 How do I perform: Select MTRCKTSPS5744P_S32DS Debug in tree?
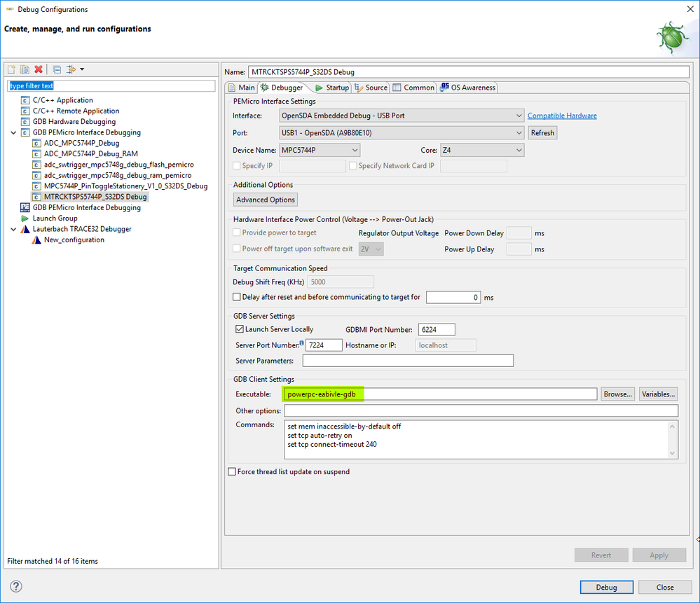(95, 196)
